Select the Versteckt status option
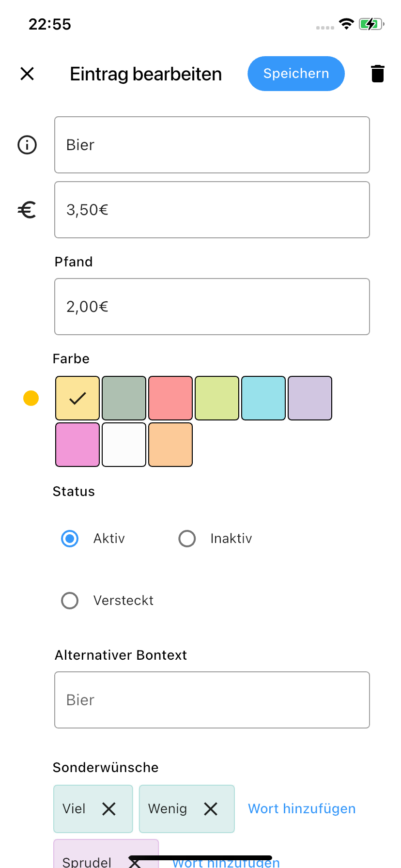Viewport: 401px width, 868px height. pyautogui.click(x=70, y=601)
